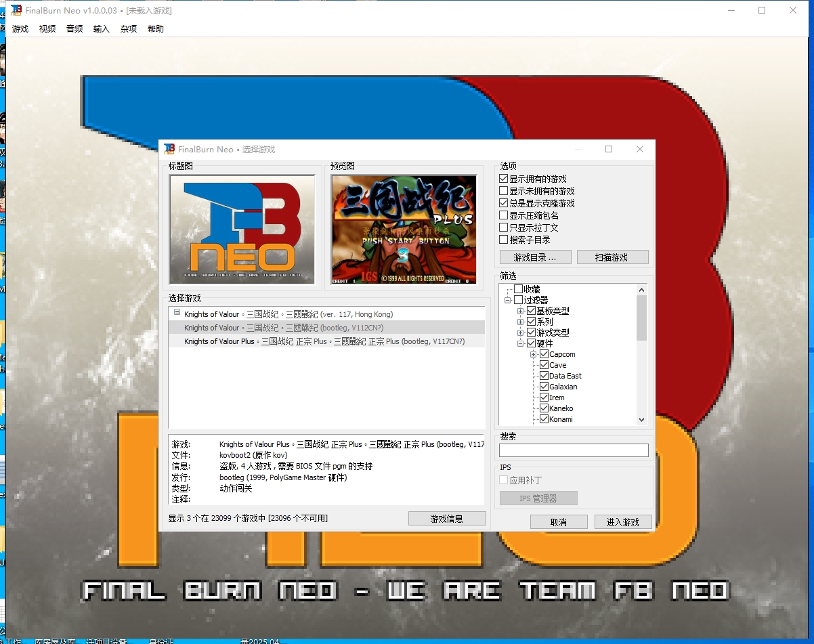Open the 游戏 menu
This screenshot has height=644, width=814.
(20, 28)
